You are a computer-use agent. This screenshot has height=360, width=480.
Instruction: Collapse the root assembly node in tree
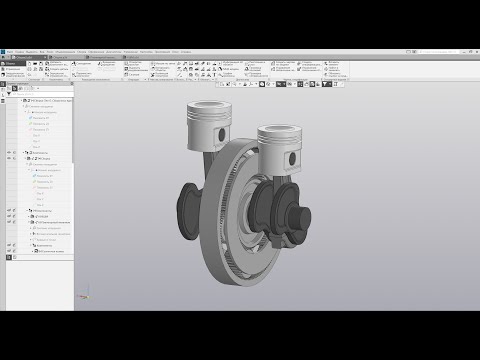22,100
